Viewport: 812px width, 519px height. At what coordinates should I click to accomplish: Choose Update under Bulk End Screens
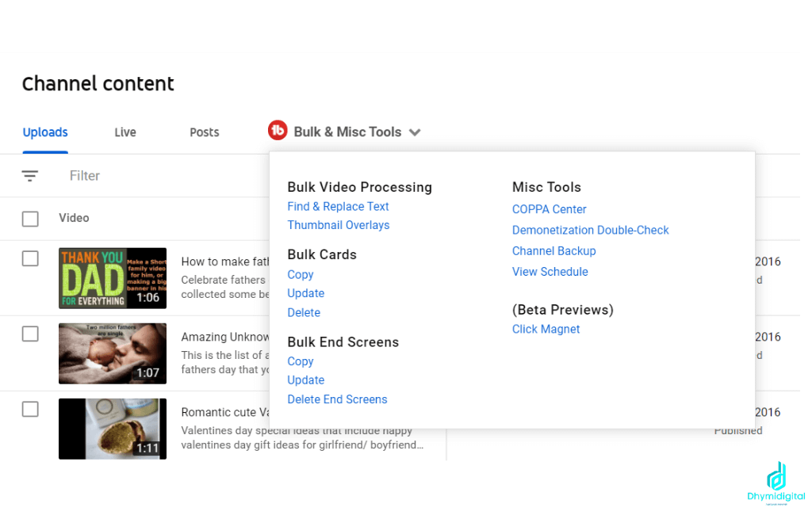pos(306,380)
